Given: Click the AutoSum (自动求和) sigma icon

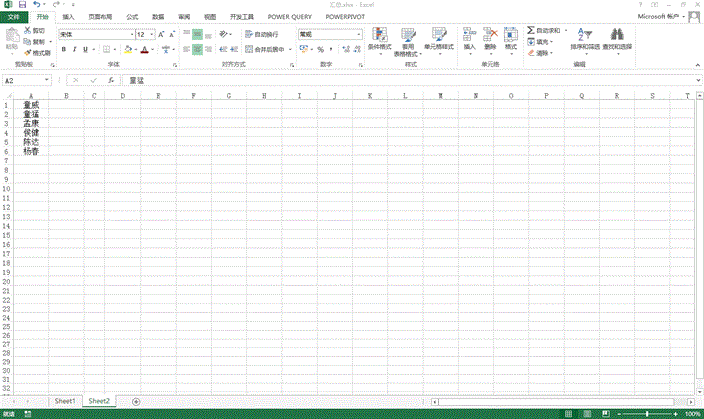Looking at the screenshot, I should coord(531,31).
